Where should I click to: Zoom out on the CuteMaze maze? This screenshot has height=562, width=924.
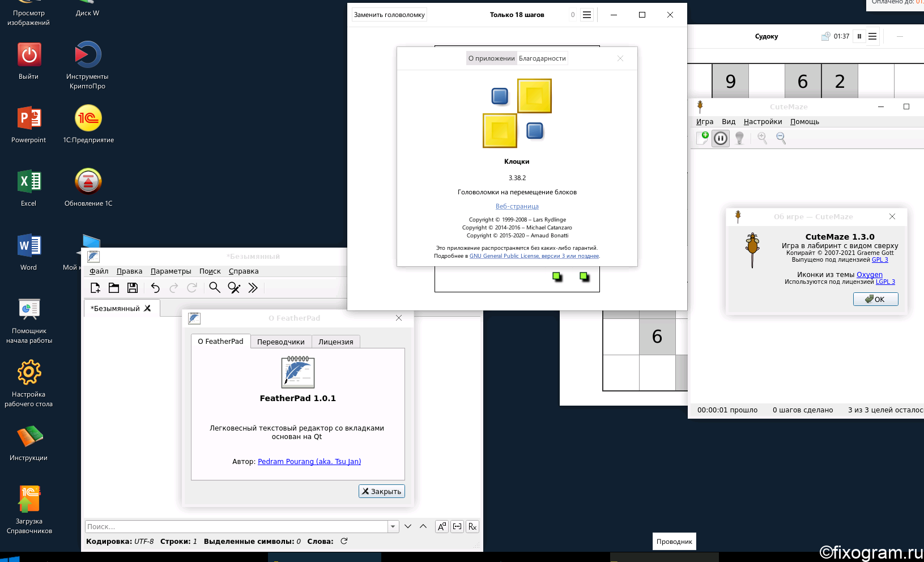781,138
